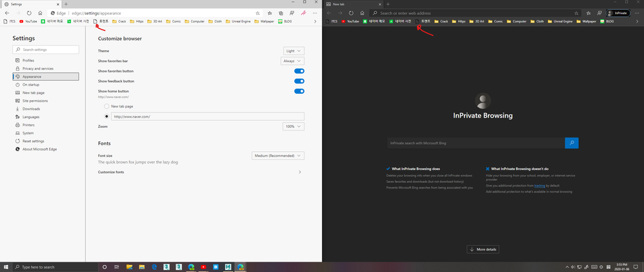This screenshot has width=644, height=272.
Task: Click the More details button
Action: [483, 249]
